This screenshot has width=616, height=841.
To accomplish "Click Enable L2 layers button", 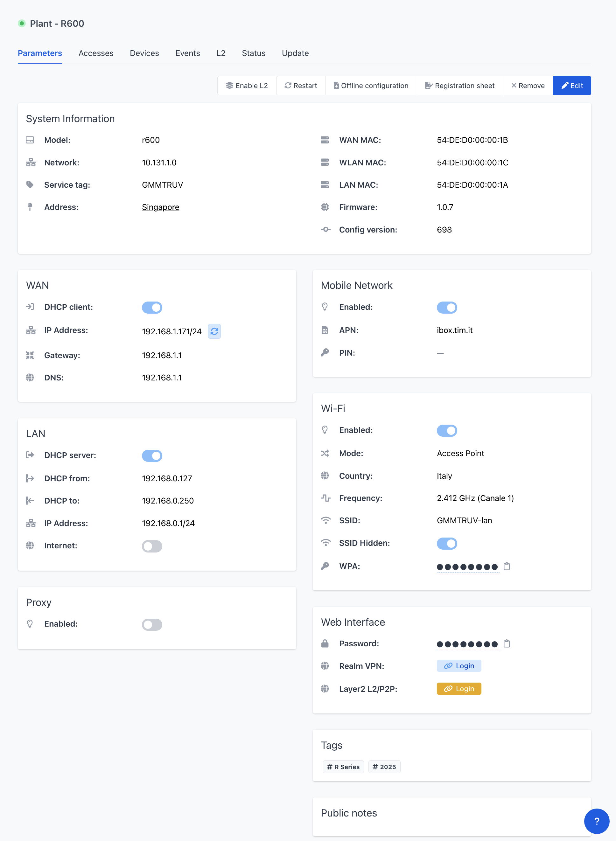I will [247, 86].
